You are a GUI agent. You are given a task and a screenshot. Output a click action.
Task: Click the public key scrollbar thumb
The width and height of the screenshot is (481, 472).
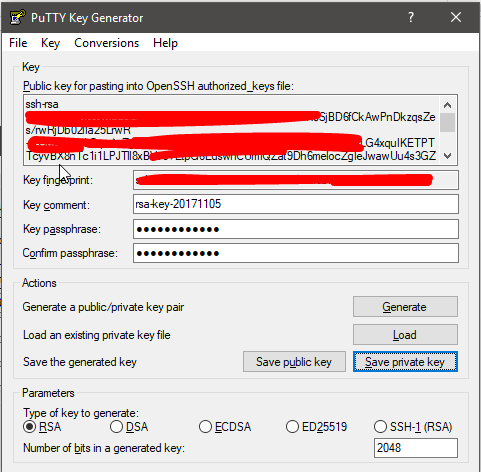pyautogui.click(x=447, y=123)
